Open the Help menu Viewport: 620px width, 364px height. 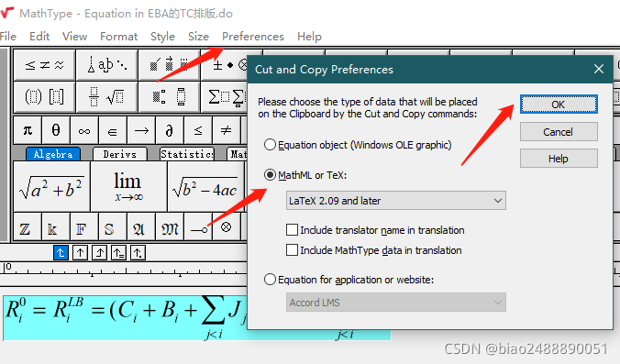click(310, 37)
